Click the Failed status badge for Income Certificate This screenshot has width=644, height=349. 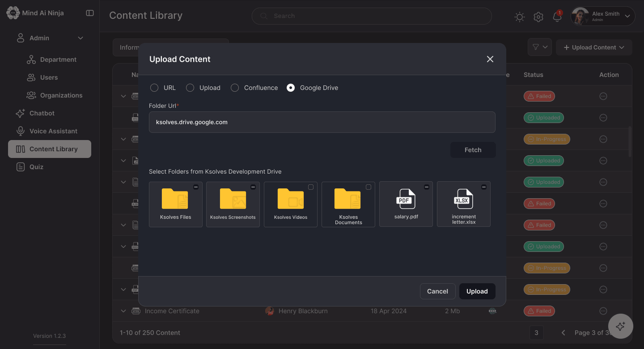pos(539,311)
